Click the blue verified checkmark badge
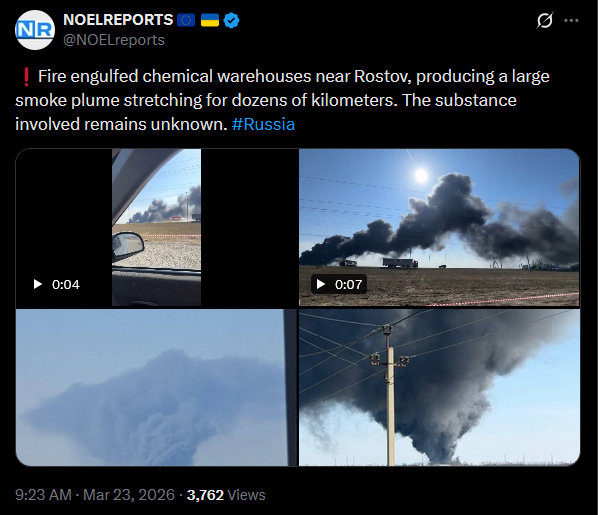 click(x=231, y=20)
